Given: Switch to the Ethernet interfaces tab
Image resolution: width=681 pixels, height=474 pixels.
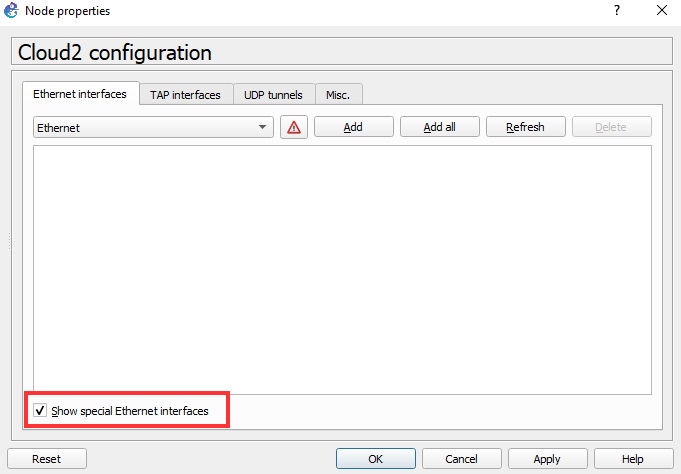Looking at the screenshot, I should tap(80, 94).
